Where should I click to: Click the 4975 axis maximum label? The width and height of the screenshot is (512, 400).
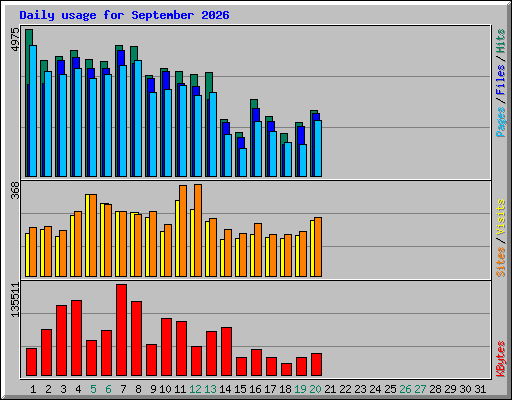pos(15,39)
